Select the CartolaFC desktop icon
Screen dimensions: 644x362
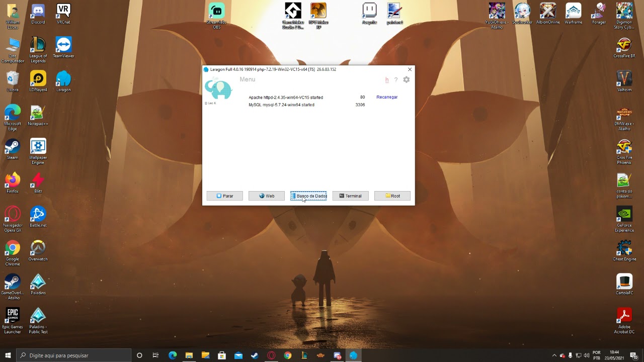(624, 285)
